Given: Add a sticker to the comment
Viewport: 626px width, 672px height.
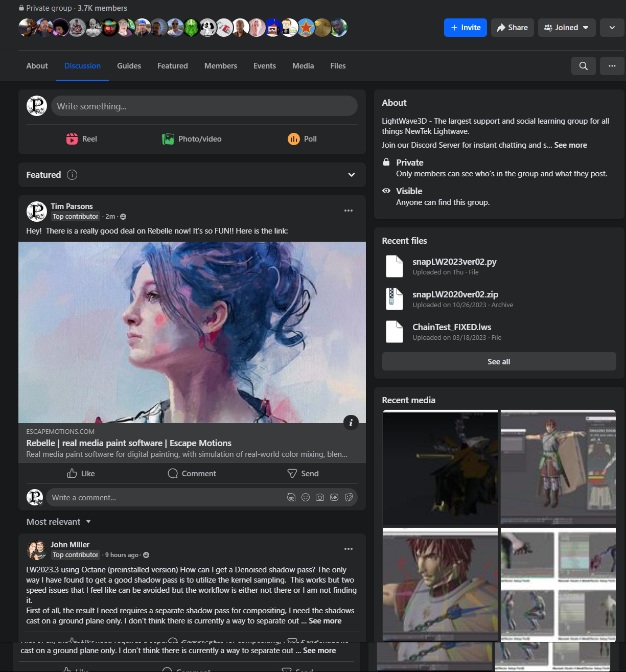Looking at the screenshot, I should tap(349, 497).
